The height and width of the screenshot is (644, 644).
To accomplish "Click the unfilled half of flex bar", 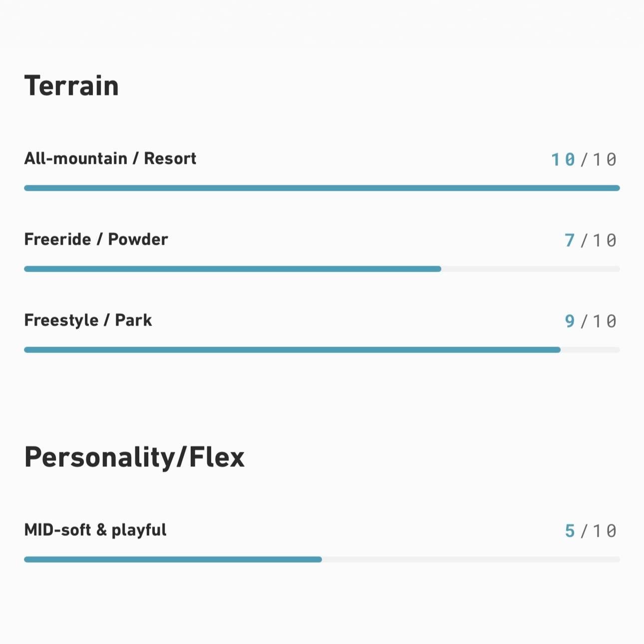I will point(471,560).
